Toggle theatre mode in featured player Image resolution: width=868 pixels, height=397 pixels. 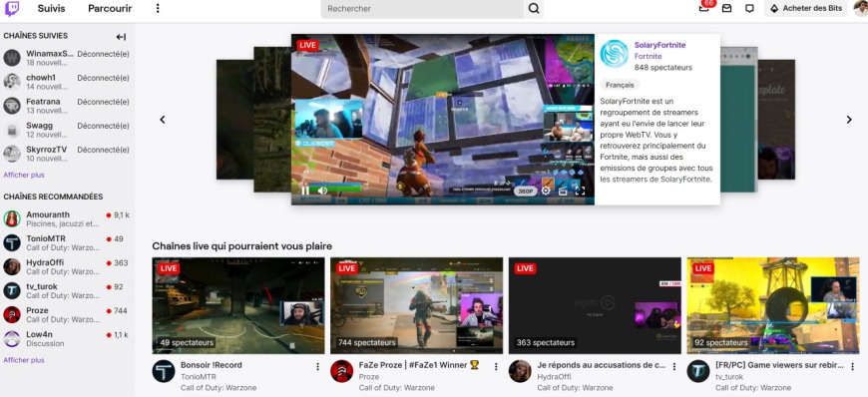pos(563,192)
